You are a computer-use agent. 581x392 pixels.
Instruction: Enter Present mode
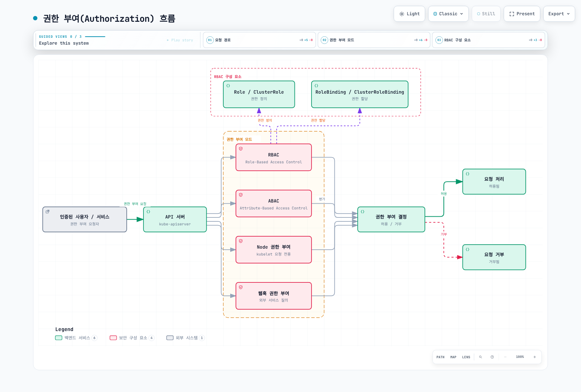coord(522,14)
